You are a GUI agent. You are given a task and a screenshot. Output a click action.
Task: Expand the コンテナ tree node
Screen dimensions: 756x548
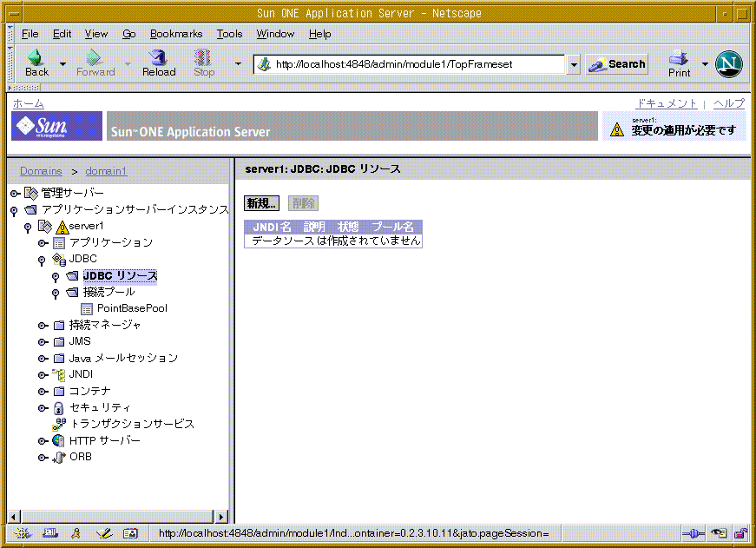pyautogui.click(x=43, y=392)
